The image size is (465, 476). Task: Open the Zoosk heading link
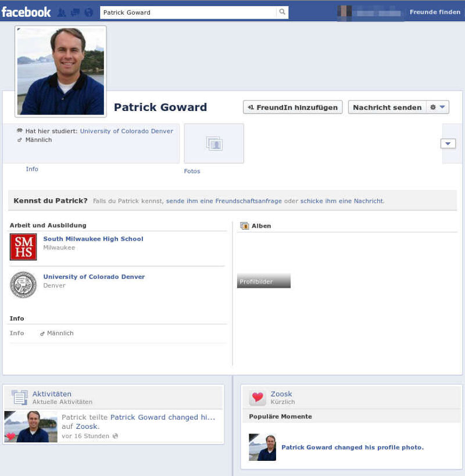coord(281,394)
